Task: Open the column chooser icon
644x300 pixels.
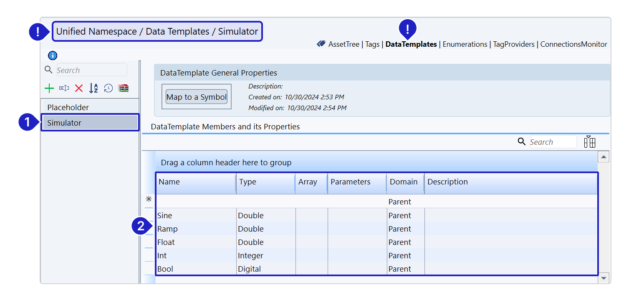Action: pos(590,142)
